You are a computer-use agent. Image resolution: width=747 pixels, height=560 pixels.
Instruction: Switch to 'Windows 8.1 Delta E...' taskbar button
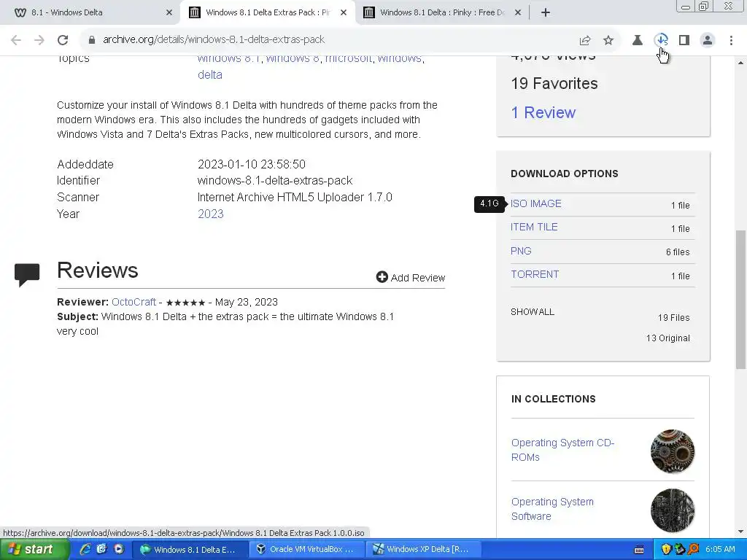[189, 549]
